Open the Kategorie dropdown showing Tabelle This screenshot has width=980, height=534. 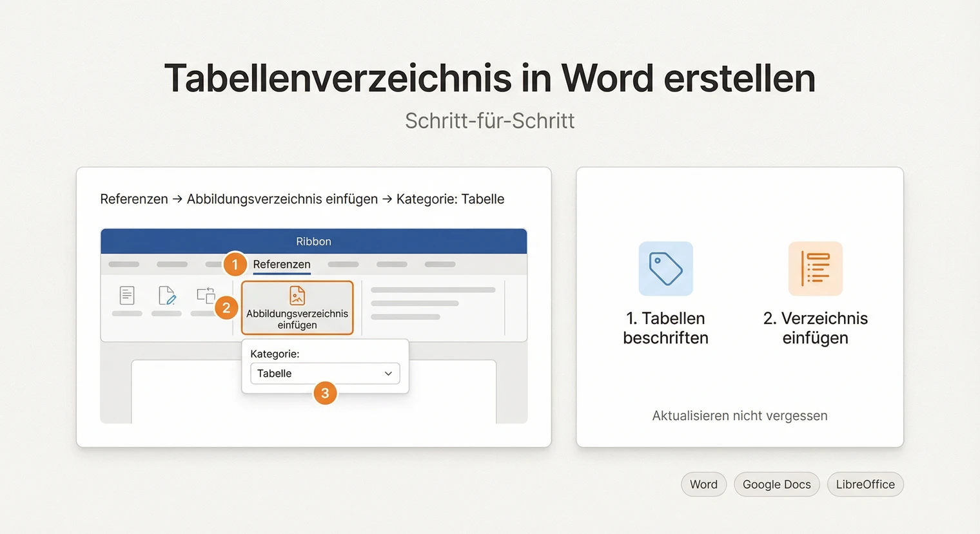pyautogui.click(x=324, y=373)
